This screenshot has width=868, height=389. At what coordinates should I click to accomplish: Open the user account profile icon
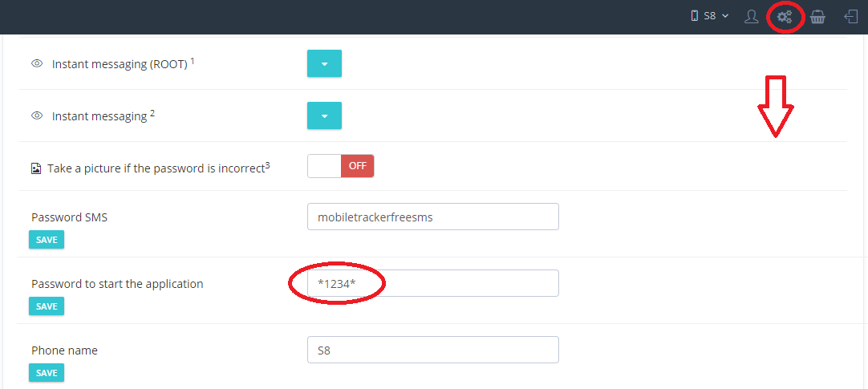[751, 17]
